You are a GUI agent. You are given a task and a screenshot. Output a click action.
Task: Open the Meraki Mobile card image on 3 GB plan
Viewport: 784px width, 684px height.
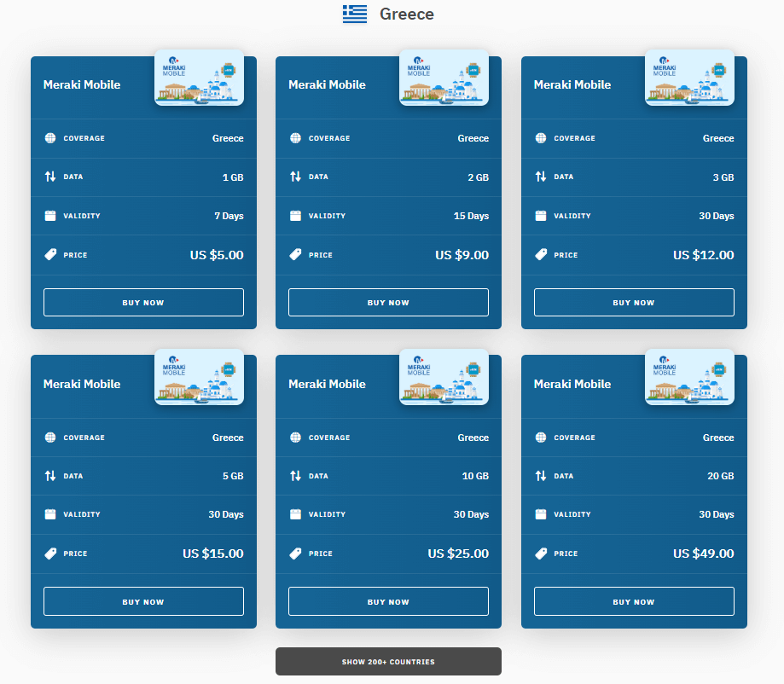[x=689, y=78]
